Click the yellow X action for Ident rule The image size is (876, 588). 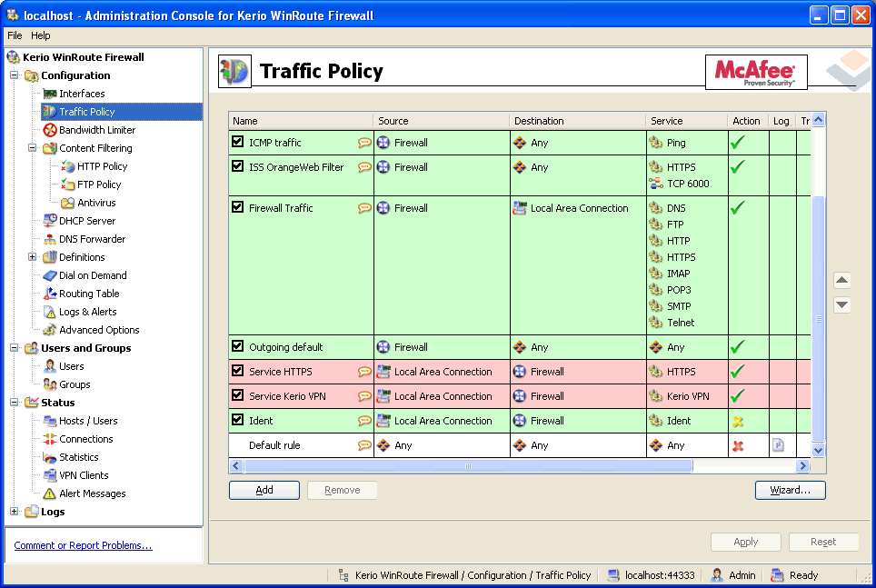pyautogui.click(x=738, y=421)
